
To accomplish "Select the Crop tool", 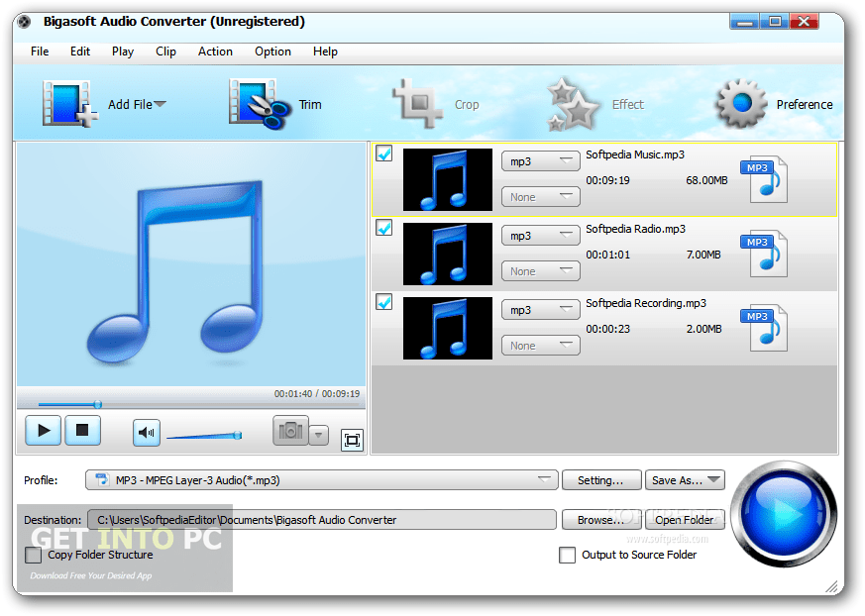I will (x=421, y=103).
